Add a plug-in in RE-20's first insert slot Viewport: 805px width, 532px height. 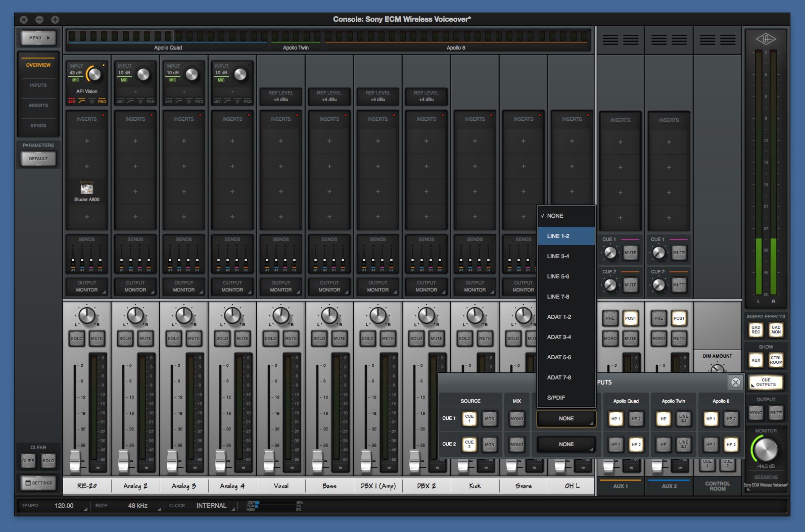coord(87,141)
